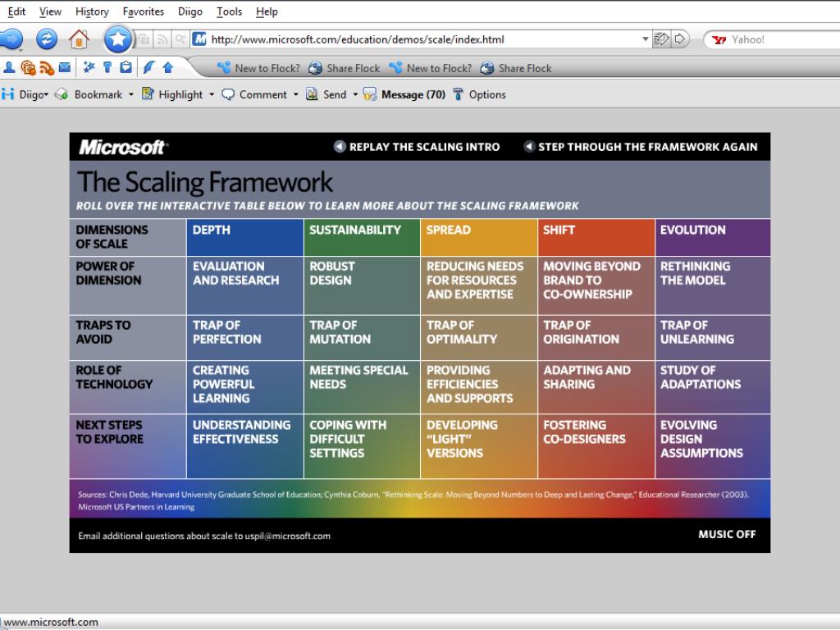
Task: Click the tag icon beside the address bar
Action: click(662, 39)
